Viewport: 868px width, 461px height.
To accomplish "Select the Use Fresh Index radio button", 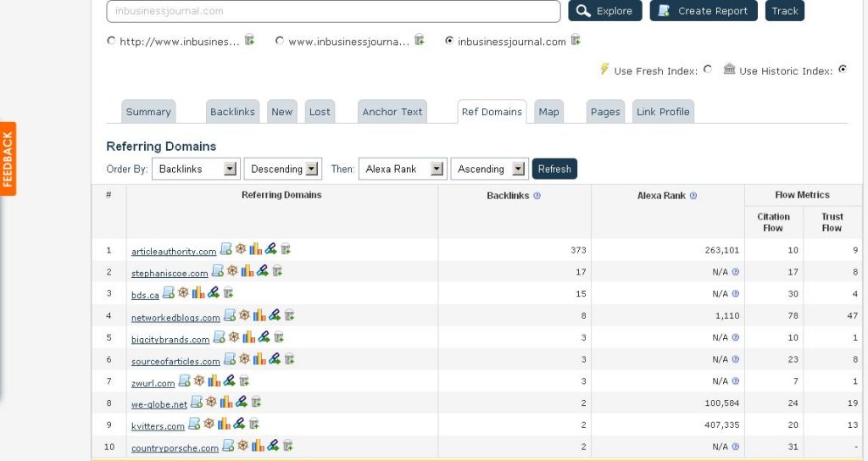I will point(708,70).
